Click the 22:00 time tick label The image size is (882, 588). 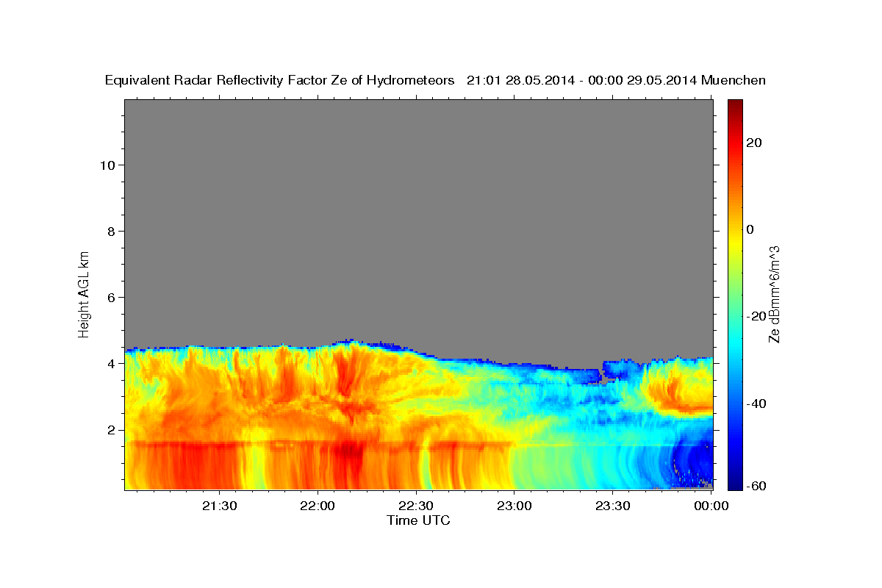(x=318, y=506)
